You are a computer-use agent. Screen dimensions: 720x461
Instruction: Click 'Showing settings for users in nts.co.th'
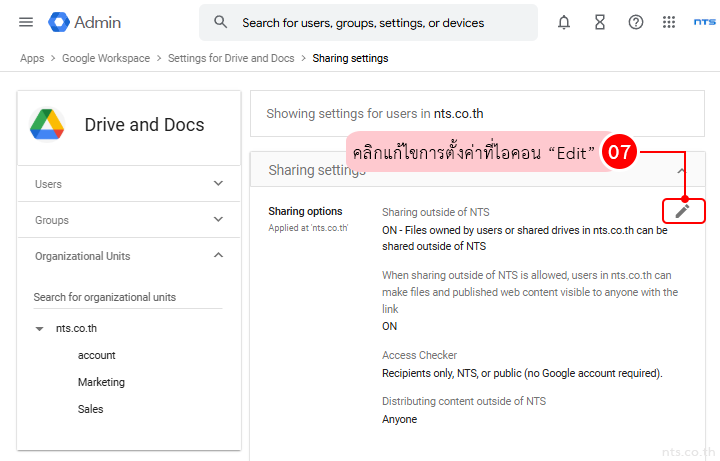[375, 113]
